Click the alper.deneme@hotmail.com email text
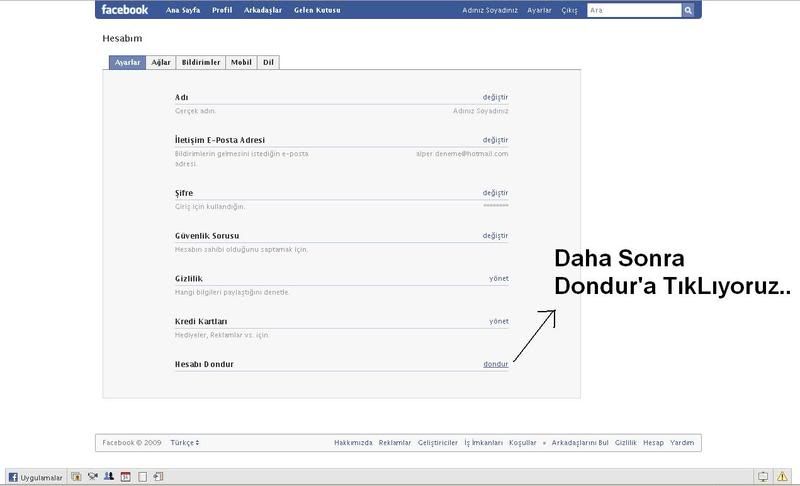The width and height of the screenshot is (800, 486). pyautogui.click(x=462, y=154)
